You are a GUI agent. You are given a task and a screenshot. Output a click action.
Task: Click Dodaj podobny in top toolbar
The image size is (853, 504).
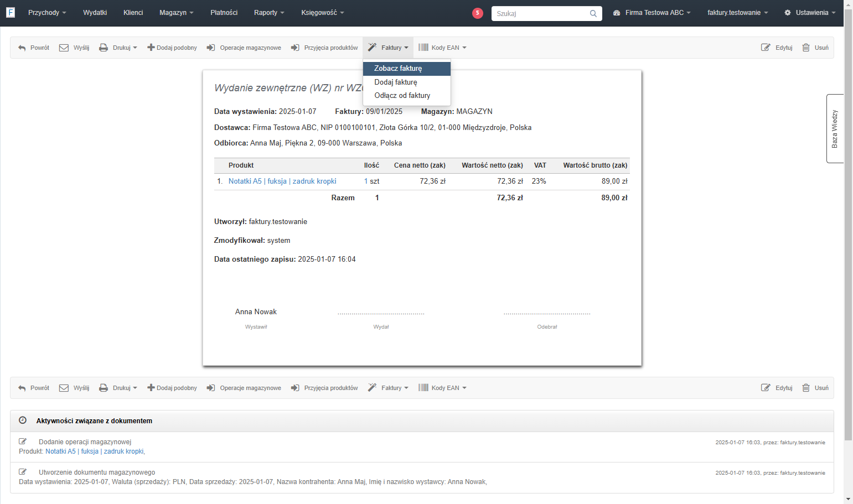pos(172,48)
